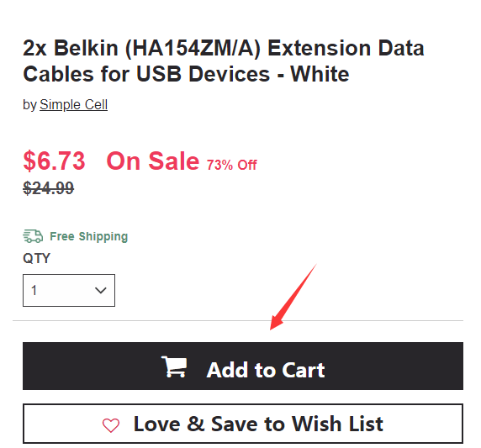Screen dimensions: 481x448
Task: Click the Free Shipping text
Action: click(x=88, y=236)
